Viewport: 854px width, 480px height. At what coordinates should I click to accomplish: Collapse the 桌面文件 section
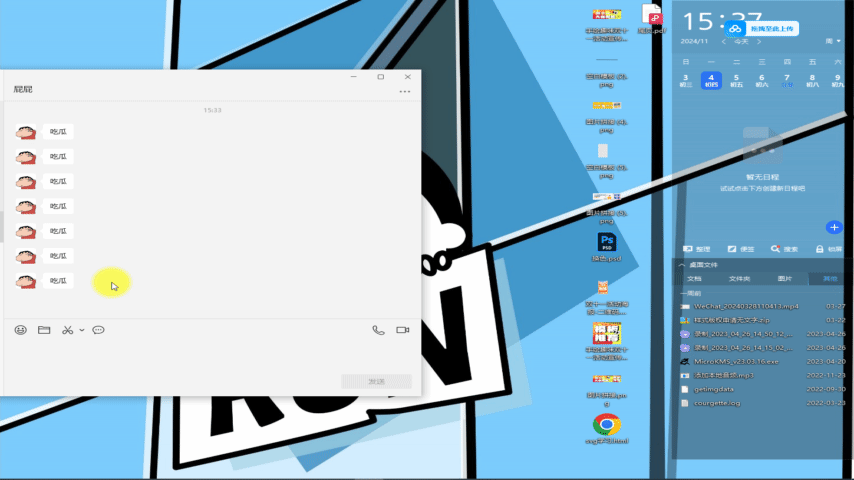tap(682, 265)
